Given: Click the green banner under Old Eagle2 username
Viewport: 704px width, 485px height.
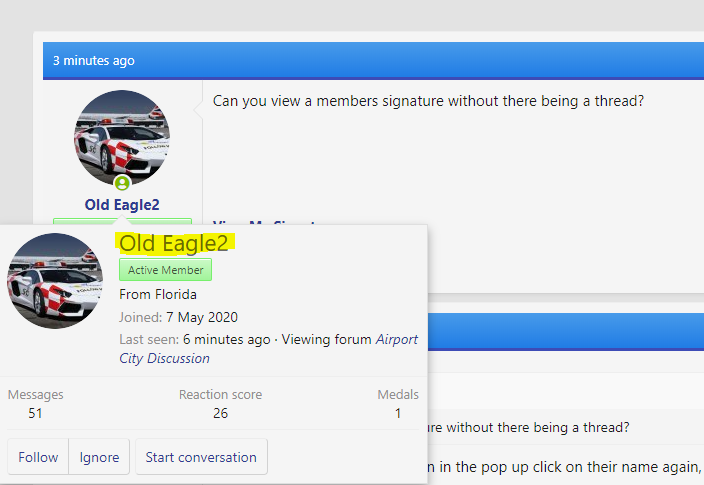Looking at the screenshot, I should click(x=122, y=221).
